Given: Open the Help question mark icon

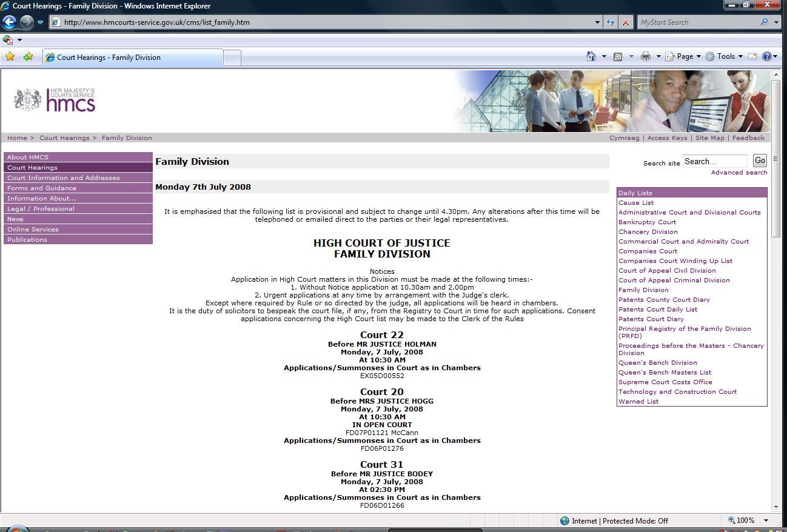Looking at the screenshot, I should pyautogui.click(x=767, y=56).
